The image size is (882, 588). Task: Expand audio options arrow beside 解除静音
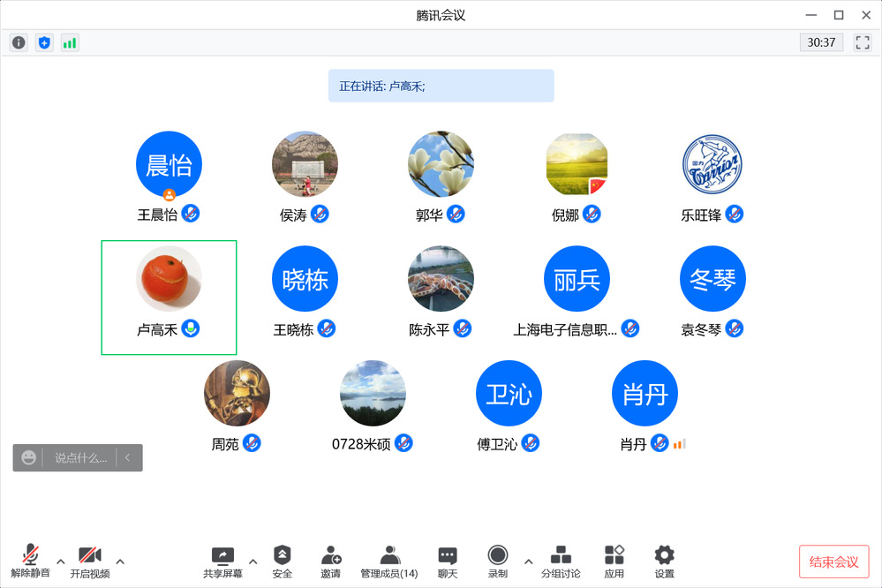pyautogui.click(x=60, y=562)
